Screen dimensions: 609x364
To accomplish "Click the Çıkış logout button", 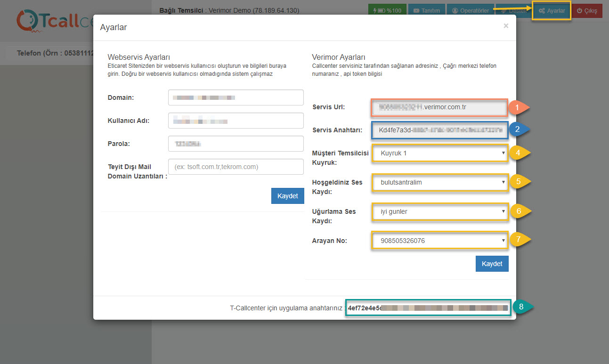I will pos(586,10).
